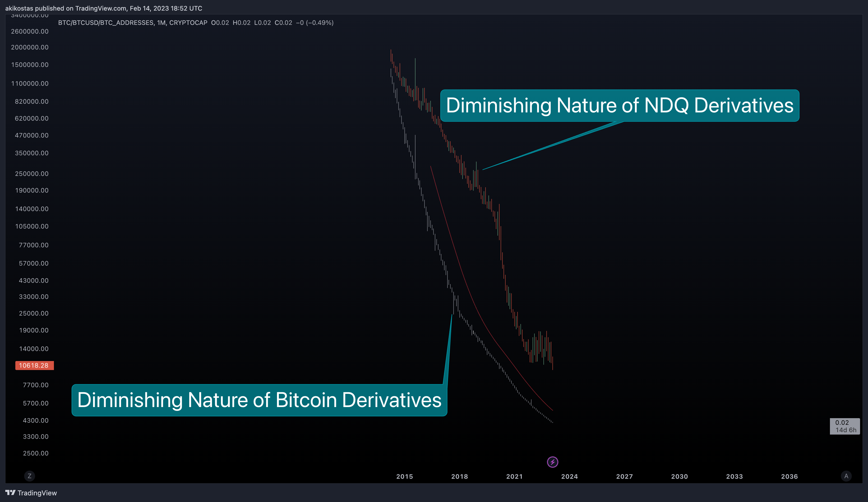Click the 190000.00 price axis label
868x502 pixels.
[x=32, y=190]
